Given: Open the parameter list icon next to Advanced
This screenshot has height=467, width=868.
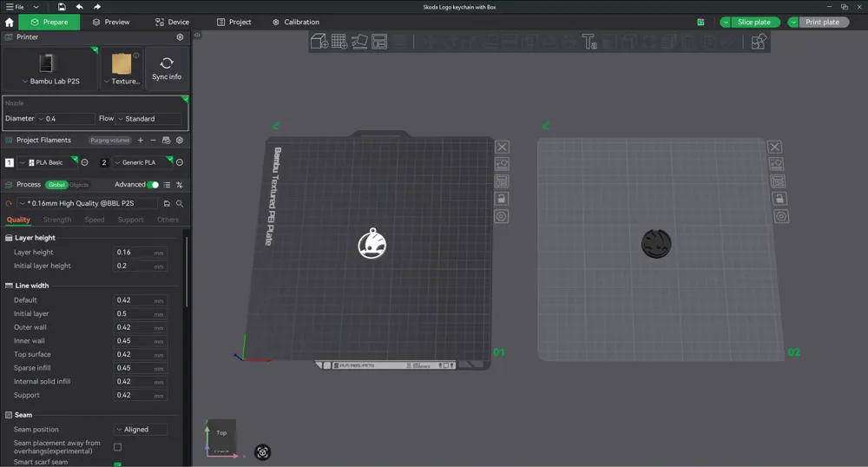Looking at the screenshot, I should point(167,185).
